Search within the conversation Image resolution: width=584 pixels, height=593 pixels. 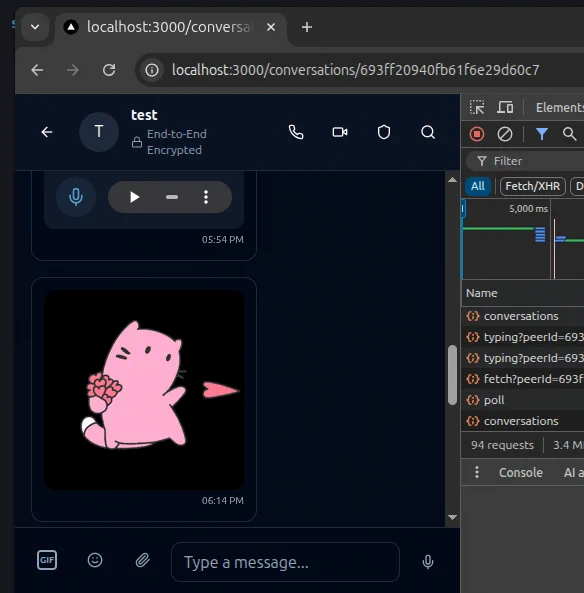428,132
